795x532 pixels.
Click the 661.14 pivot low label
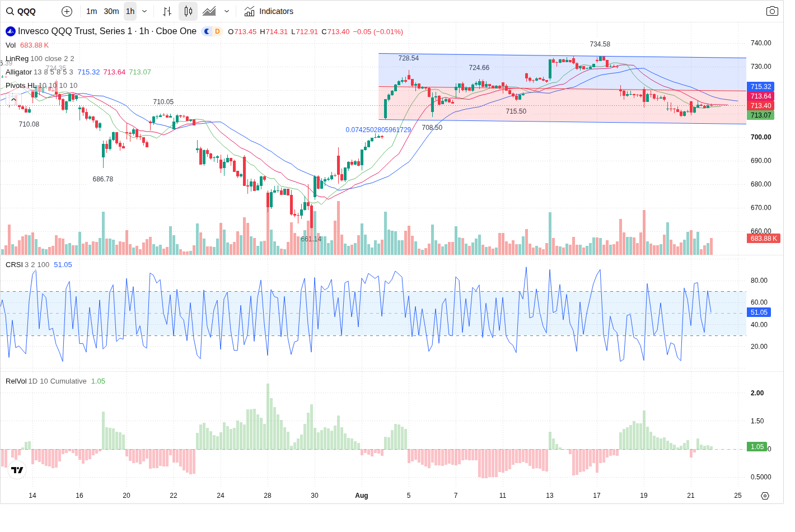[x=311, y=239]
